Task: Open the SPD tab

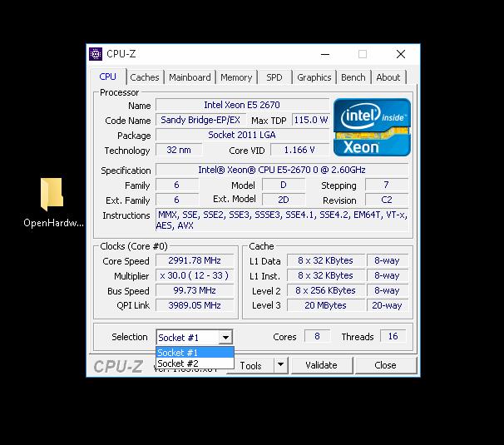Action: coord(274,77)
